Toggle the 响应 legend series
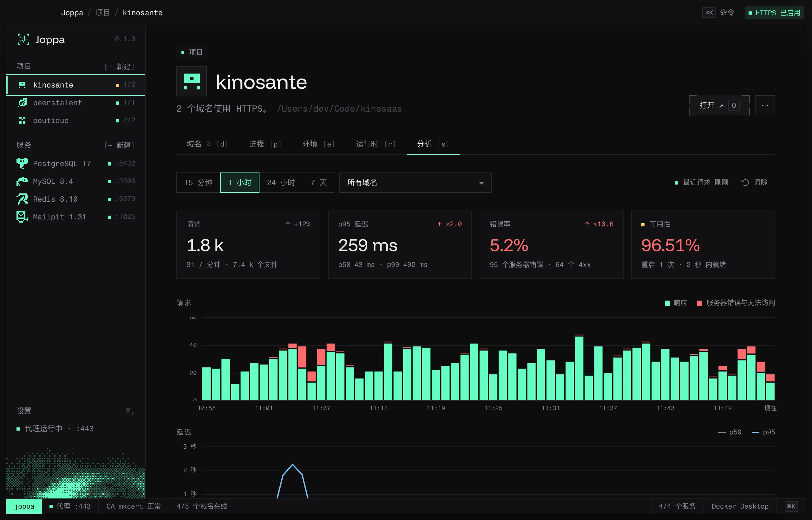 676,303
